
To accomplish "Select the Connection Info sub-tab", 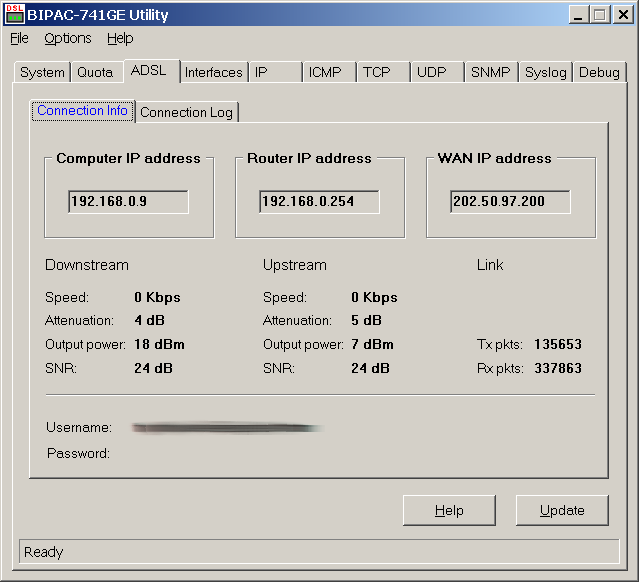I will point(82,111).
